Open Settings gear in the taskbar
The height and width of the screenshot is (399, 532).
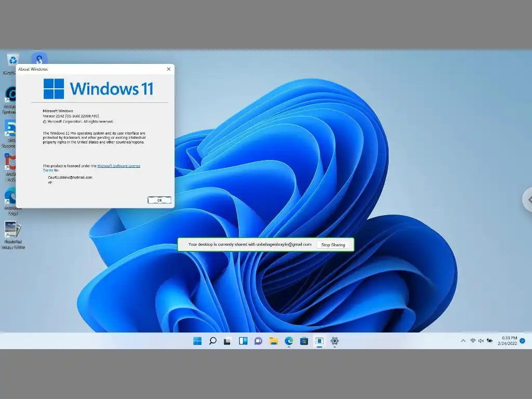[x=335, y=341]
